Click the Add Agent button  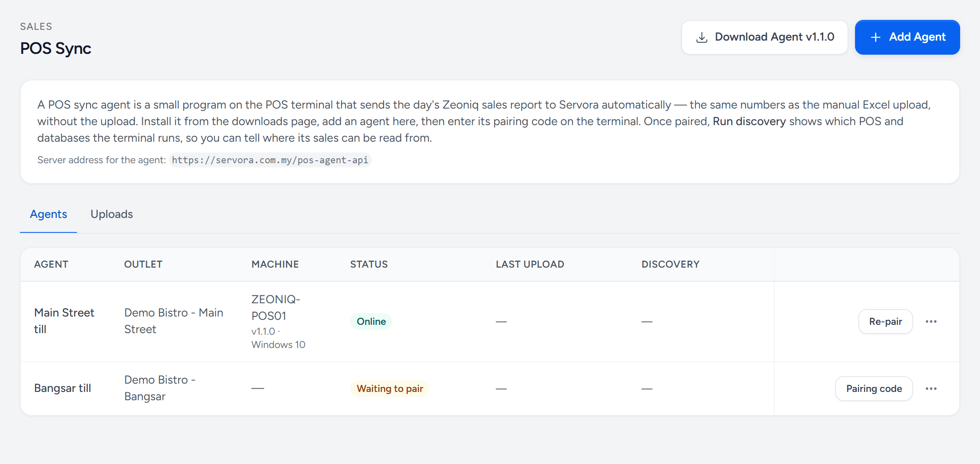pos(908,37)
